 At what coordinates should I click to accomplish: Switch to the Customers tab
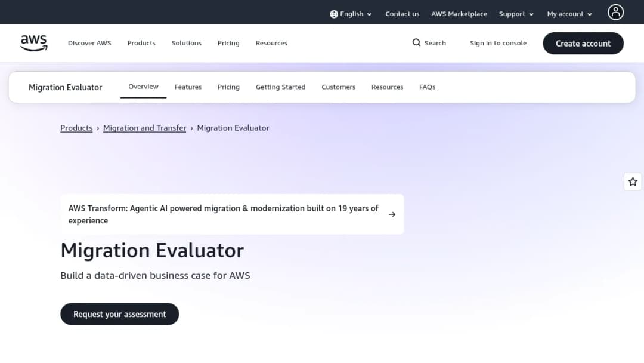[x=339, y=87]
